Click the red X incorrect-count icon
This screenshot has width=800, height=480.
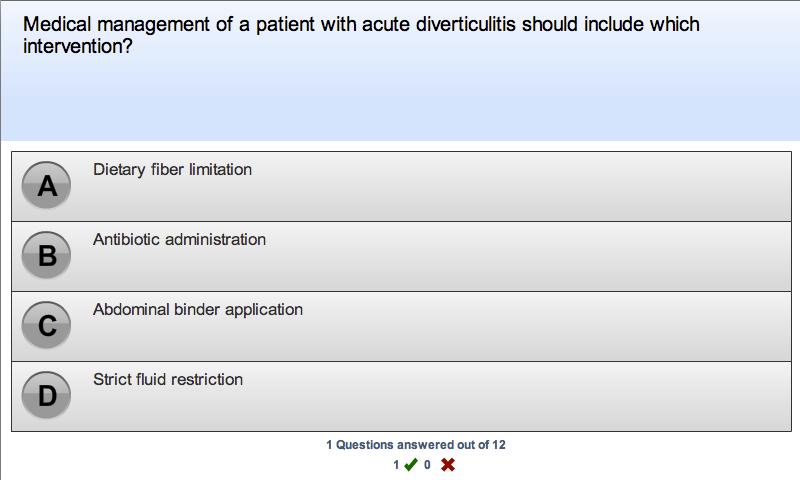pyautogui.click(x=447, y=465)
